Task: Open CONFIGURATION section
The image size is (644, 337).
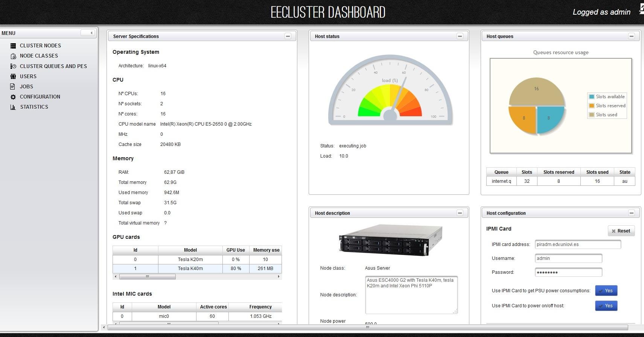Action: [40, 97]
